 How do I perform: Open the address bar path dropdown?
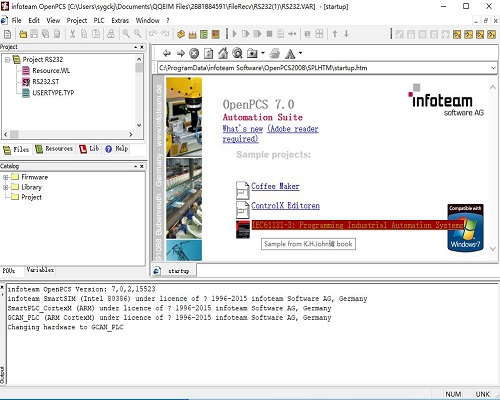[493, 68]
